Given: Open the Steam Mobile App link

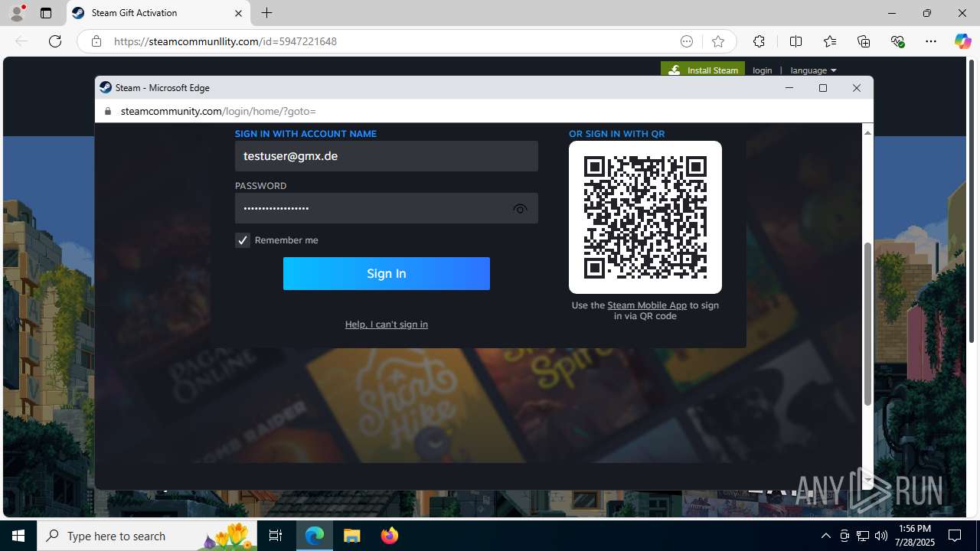Looking at the screenshot, I should point(647,305).
